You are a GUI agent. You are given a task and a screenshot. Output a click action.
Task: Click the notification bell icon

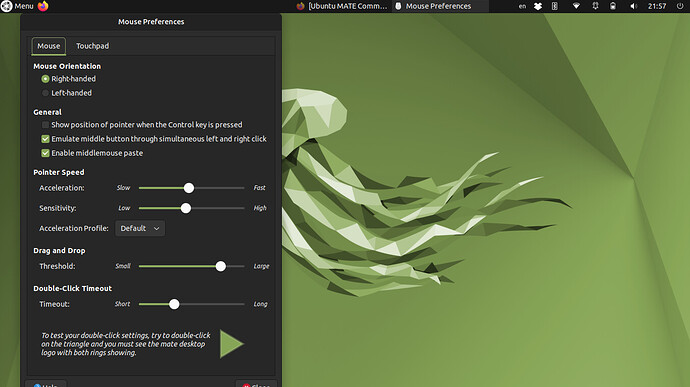(595, 6)
